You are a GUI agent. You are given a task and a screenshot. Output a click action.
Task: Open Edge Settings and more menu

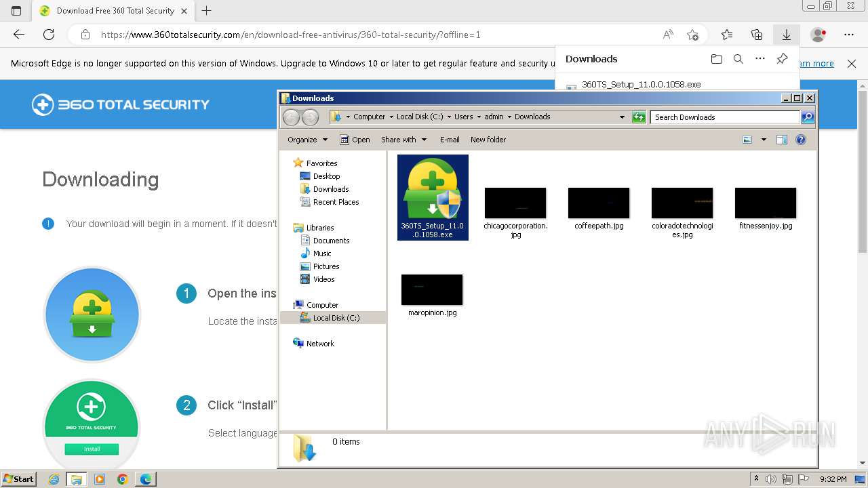(x=849, y=35)
